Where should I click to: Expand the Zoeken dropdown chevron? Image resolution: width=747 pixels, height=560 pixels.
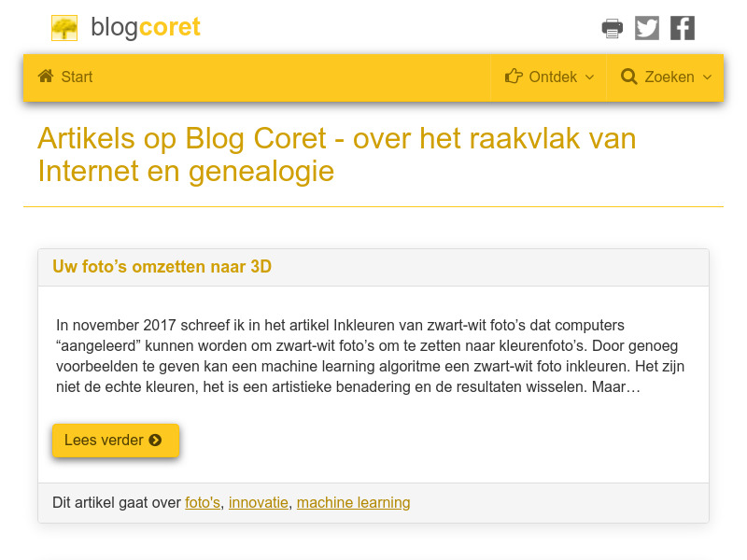[x=709, y=78]
